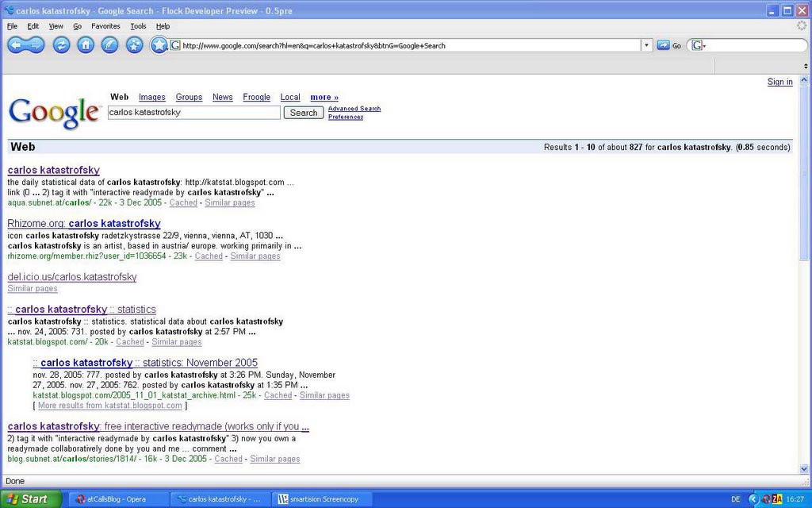The height and width of the screenshot is (508, 812).
Task: Click the 'Done' status bar text
Action: tap(15, 481)
